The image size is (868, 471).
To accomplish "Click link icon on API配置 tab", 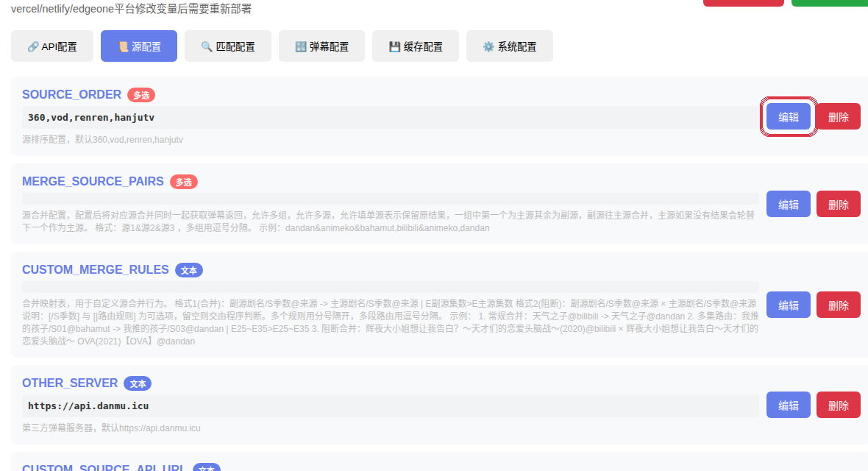I will 32,46.
